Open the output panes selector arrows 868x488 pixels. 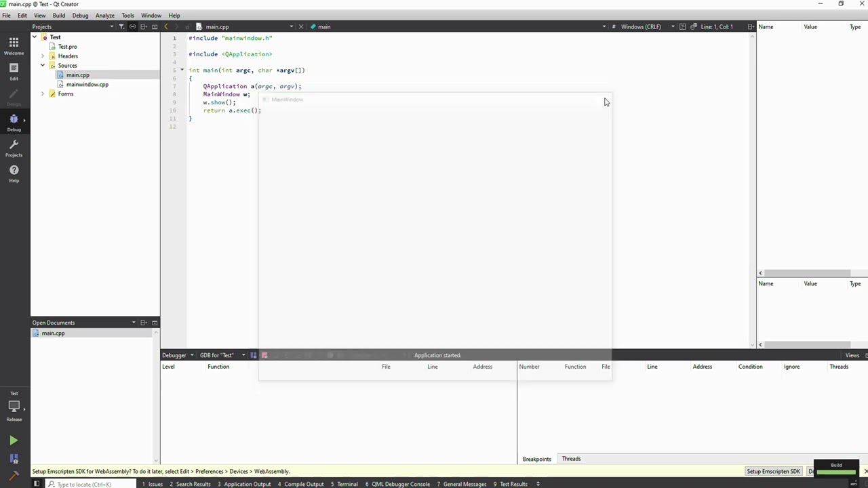[538, 484]
